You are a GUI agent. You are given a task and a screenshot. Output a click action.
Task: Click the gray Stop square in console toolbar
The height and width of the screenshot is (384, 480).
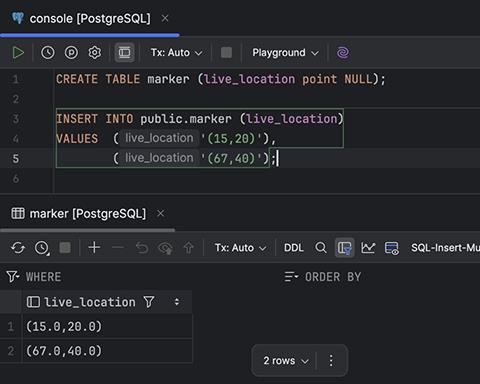click(x=226, y=53)
